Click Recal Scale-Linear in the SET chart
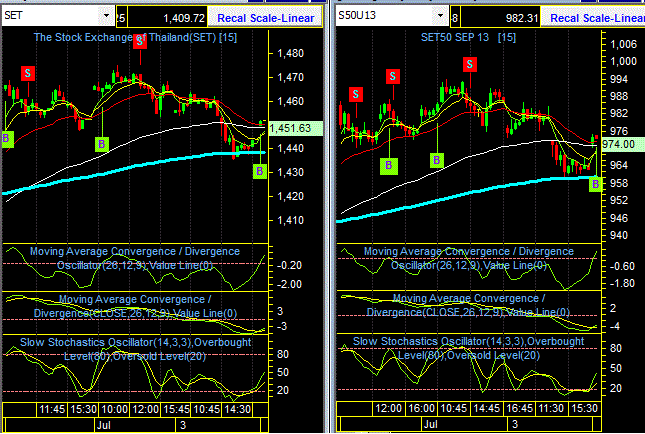This screenshot has width=645, height=434. pos(265,18)
